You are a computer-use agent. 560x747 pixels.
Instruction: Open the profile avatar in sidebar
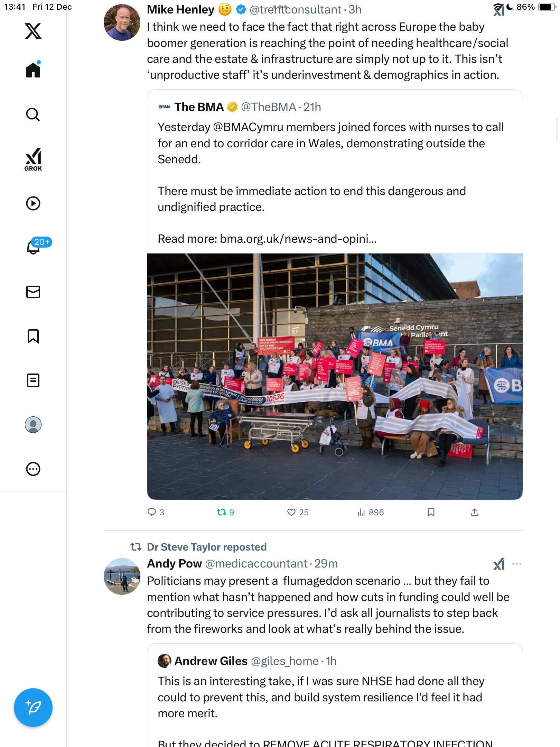point(33,425)
